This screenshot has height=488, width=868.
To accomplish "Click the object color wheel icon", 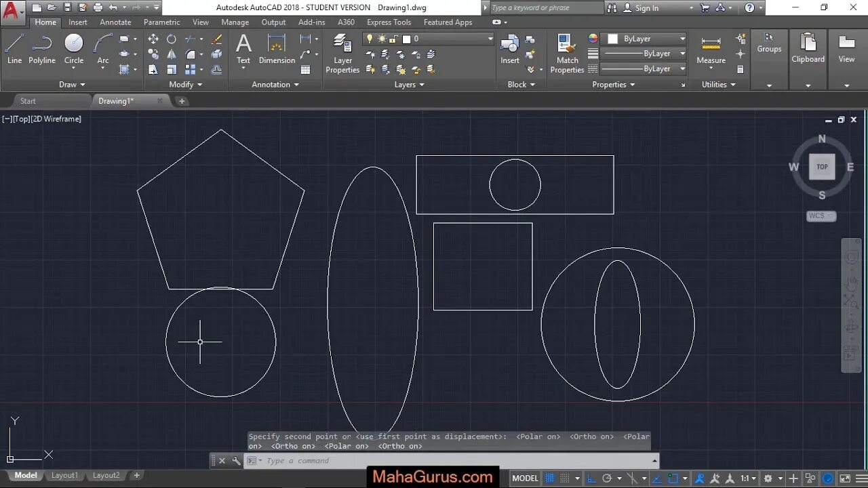I will coord(593,39).
